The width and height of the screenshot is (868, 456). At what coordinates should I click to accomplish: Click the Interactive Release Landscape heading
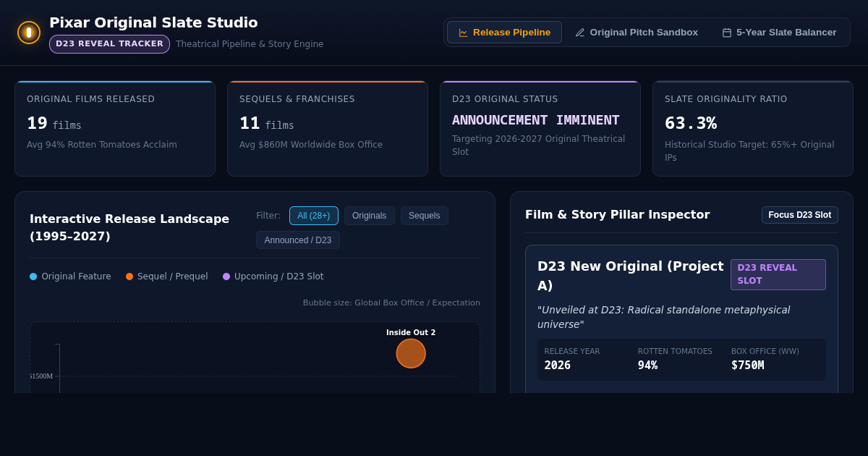[129, 227]
